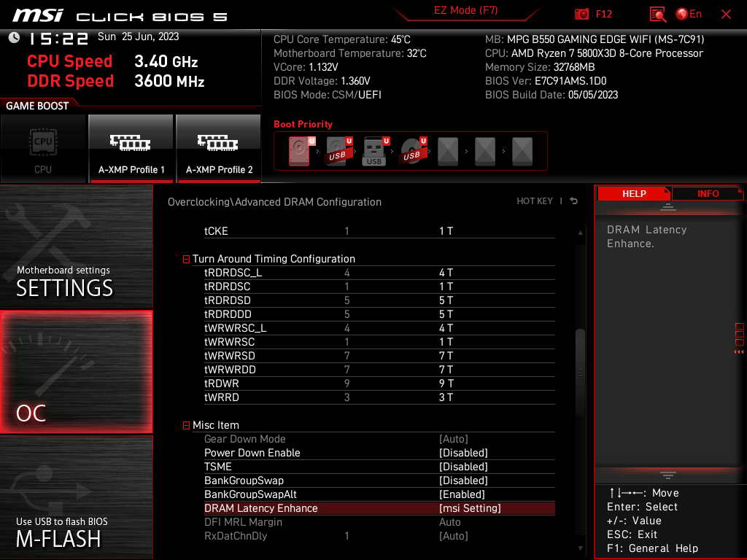Click the clock icon beside the time

[x=14, y=37]
